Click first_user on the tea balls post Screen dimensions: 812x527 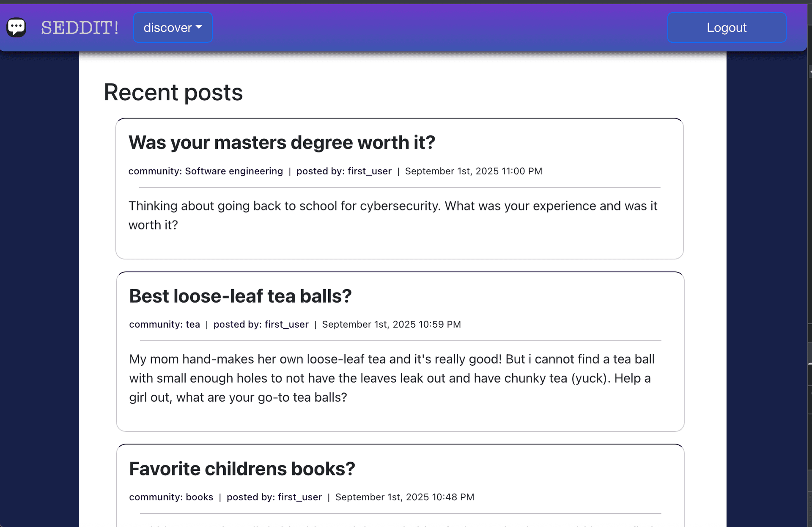point(286,324)
